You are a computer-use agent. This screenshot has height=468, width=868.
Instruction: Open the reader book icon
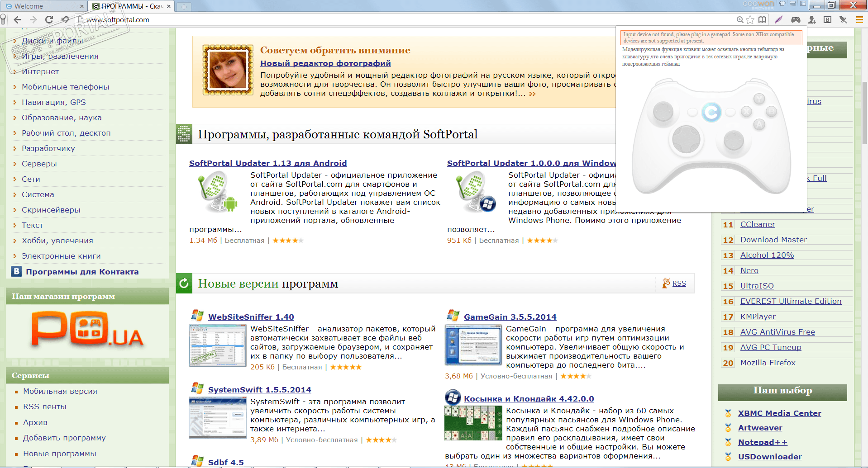[763, 19]
